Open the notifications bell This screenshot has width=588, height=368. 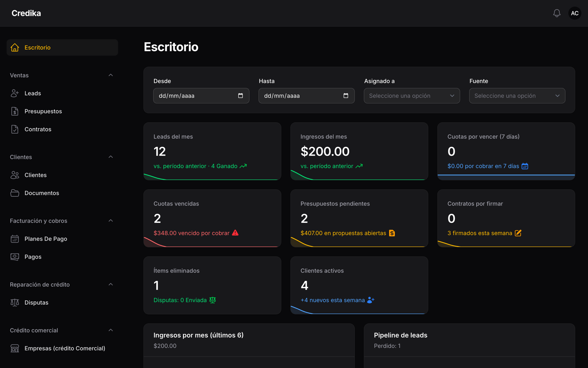coord(557,13)
